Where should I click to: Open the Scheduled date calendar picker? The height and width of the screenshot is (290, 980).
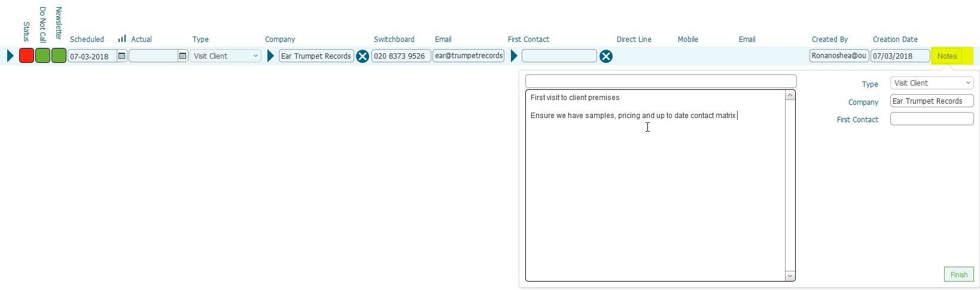122,56
